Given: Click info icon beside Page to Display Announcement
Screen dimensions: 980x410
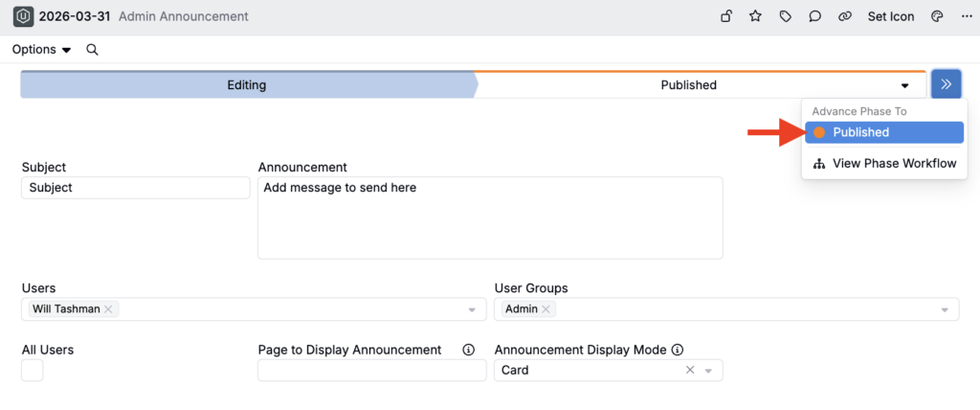Looking at the screenshot, I should pyautogui.click(x=469, y=350).
